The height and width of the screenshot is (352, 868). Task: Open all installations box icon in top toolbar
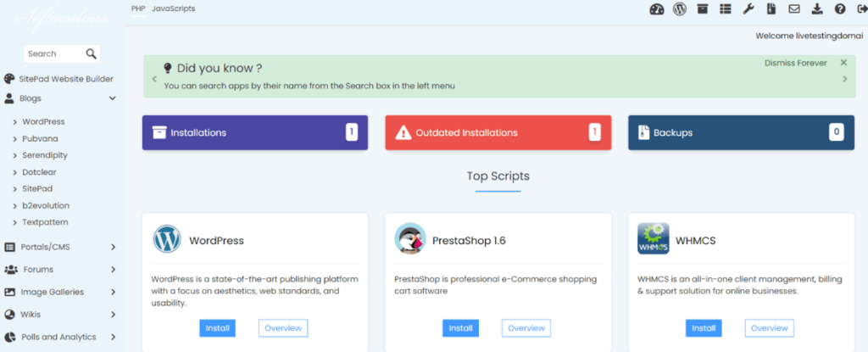coord(703,8)
